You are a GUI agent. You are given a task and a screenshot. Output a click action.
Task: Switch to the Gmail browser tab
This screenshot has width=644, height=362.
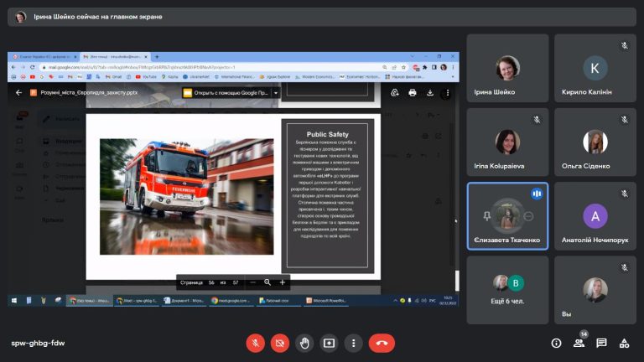(x=115, y=57)
